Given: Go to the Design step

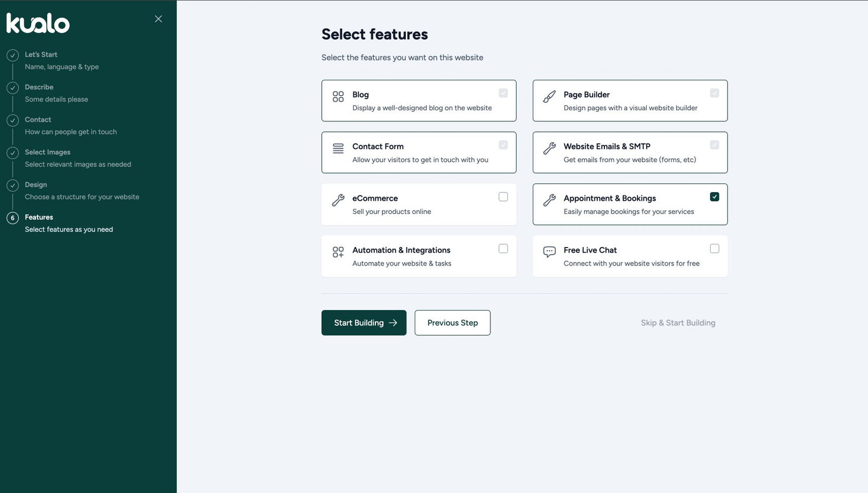Looking at the screenshot, I should point(36,185).
